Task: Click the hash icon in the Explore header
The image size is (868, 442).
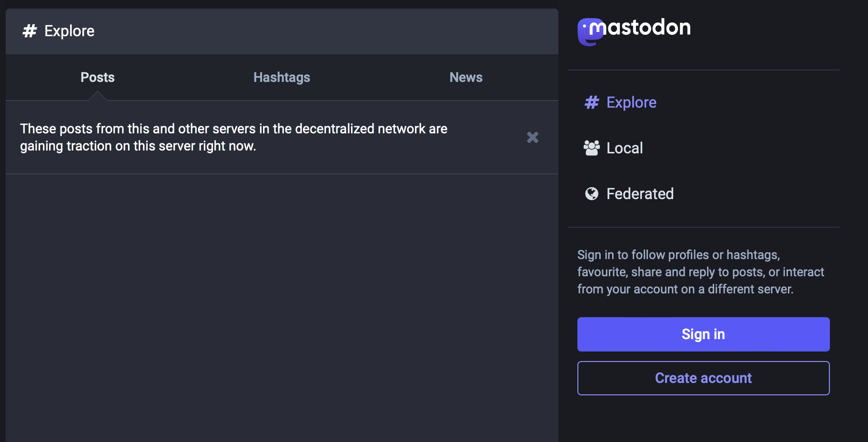Action: point(30,31)
